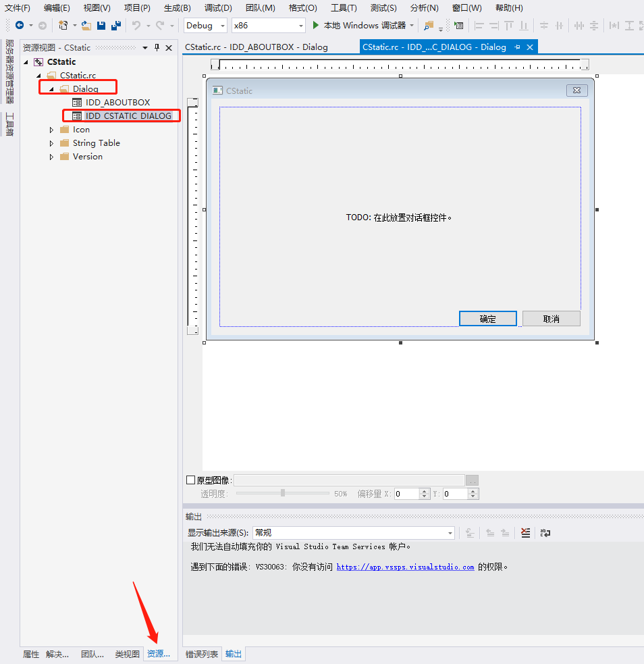Click the open file folder icon
The image size is (644, 664).
[x=86, y=26]
